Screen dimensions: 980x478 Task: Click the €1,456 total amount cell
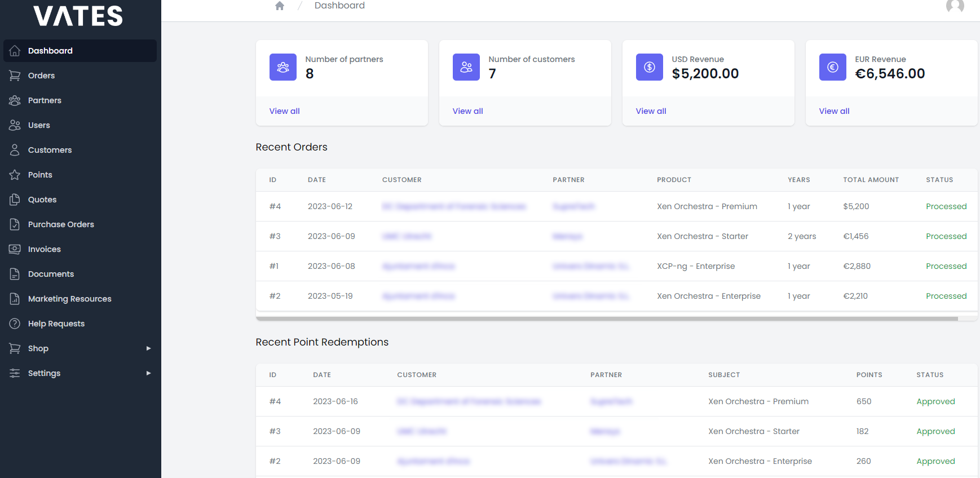pyautogui.click(x=856, y=236)
